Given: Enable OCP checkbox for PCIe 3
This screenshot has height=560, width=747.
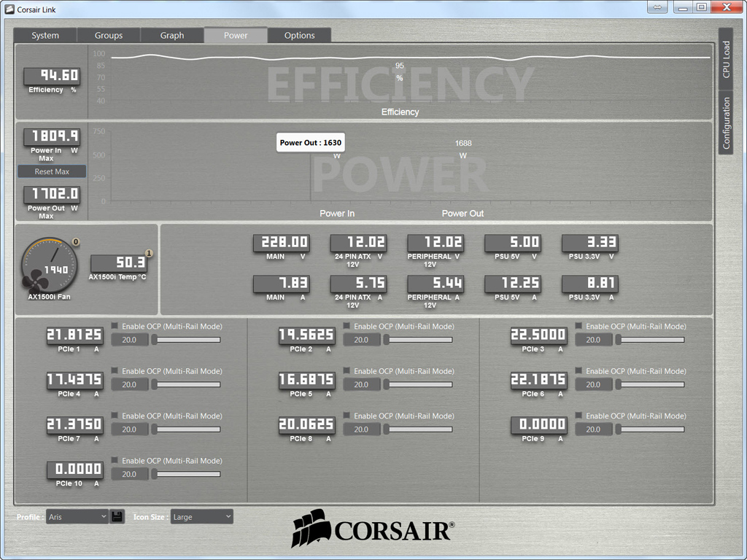Looking at the screenshot, I should (x=578, y=326).
